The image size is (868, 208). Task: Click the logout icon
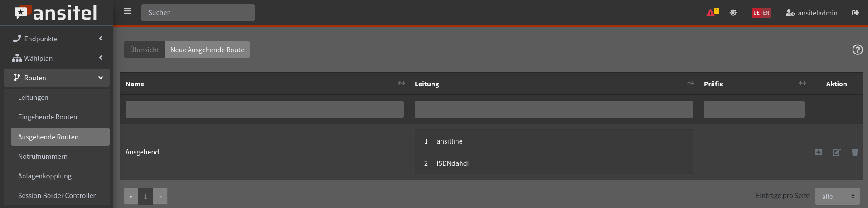855,13
